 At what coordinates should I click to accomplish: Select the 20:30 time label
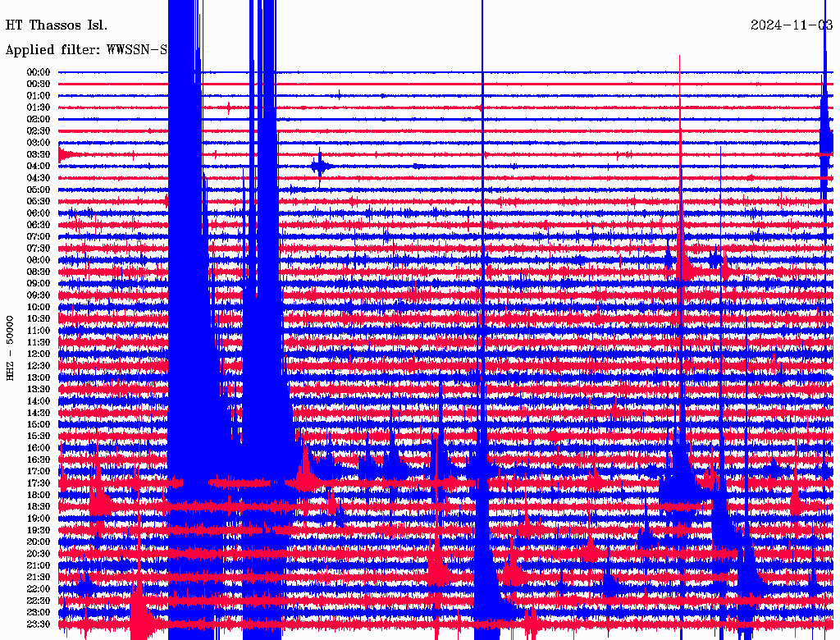tap(39, 554)
